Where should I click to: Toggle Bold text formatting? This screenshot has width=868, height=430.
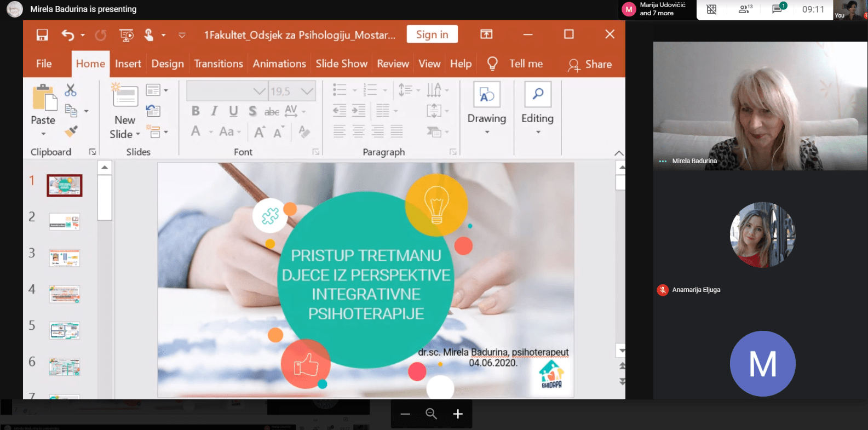coord(196,111)
